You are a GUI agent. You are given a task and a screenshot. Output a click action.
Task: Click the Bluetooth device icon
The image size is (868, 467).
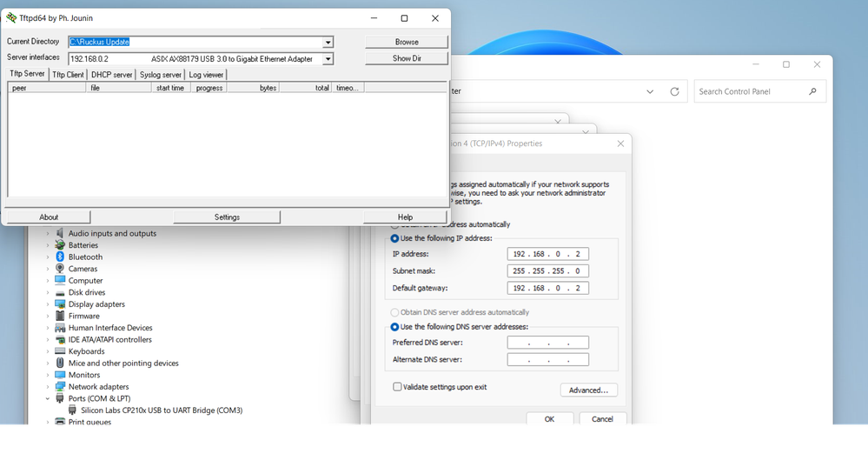tap(60, 257)
